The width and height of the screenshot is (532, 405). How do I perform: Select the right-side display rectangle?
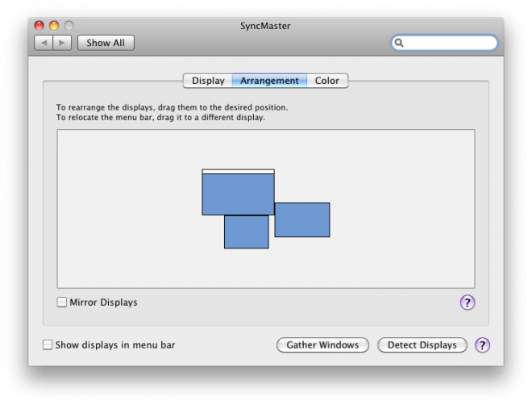[x=302, y=220]
